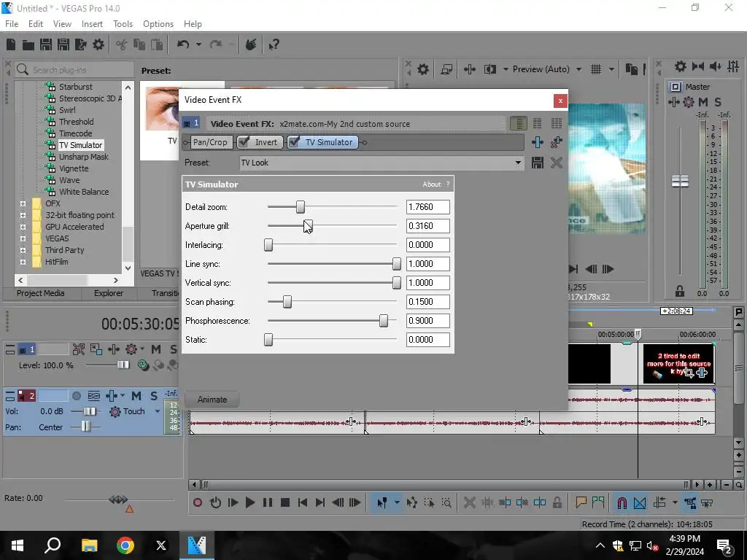Solo the Master bus

pyautogui.click(x=718, y=102)
